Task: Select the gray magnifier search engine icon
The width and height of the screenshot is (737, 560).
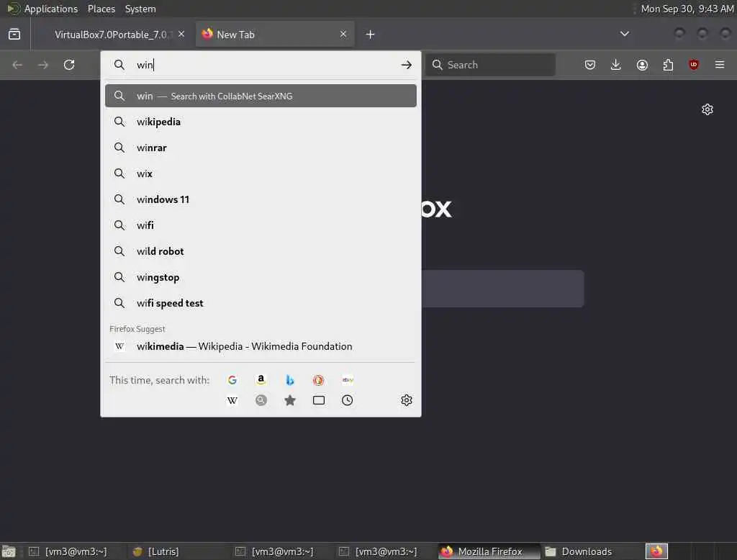Action: (261, 400)
